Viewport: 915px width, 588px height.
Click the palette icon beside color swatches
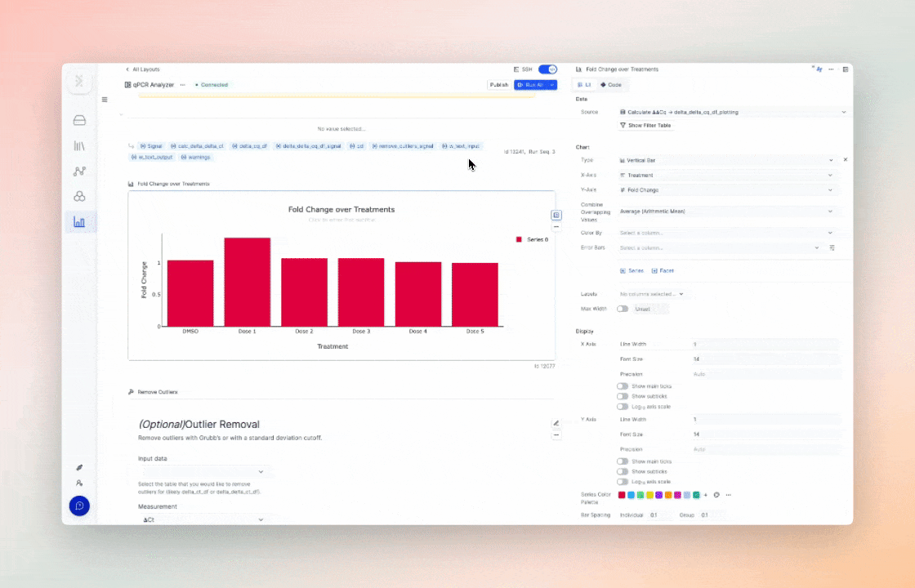point(716,495)
